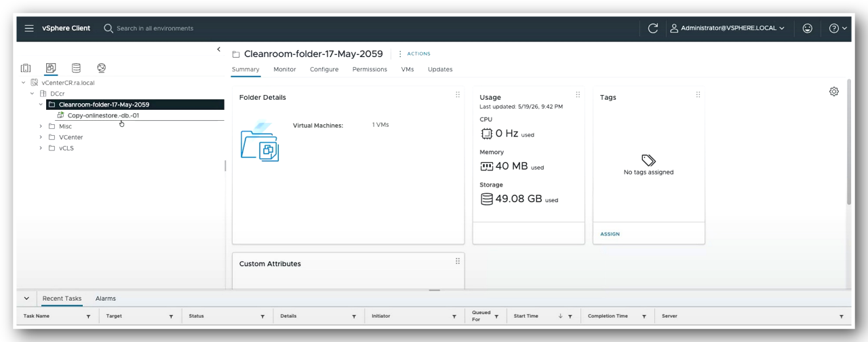Click drag handle on Usage card
The height and width of the screenshot is (342, 868).
[578, 95]
